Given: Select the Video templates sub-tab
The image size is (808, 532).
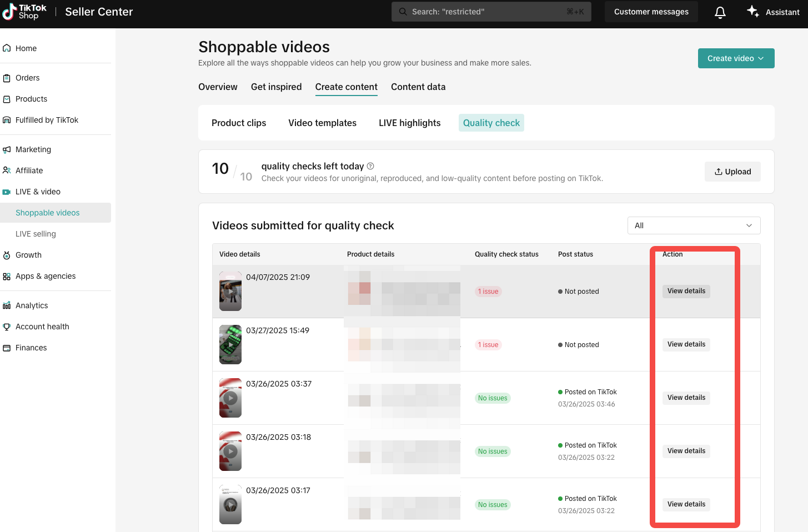Looking at the screenshot, I should (x=322, y=123).
